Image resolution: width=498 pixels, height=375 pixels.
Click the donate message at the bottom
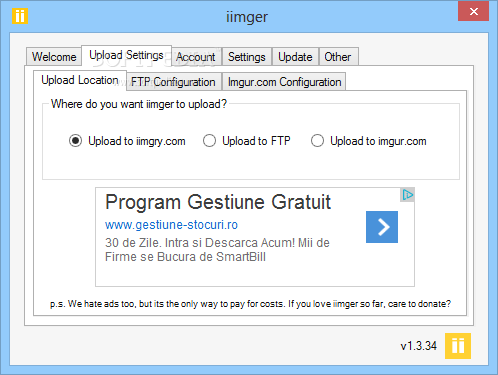pyautogui.click(x=250, y=304)
